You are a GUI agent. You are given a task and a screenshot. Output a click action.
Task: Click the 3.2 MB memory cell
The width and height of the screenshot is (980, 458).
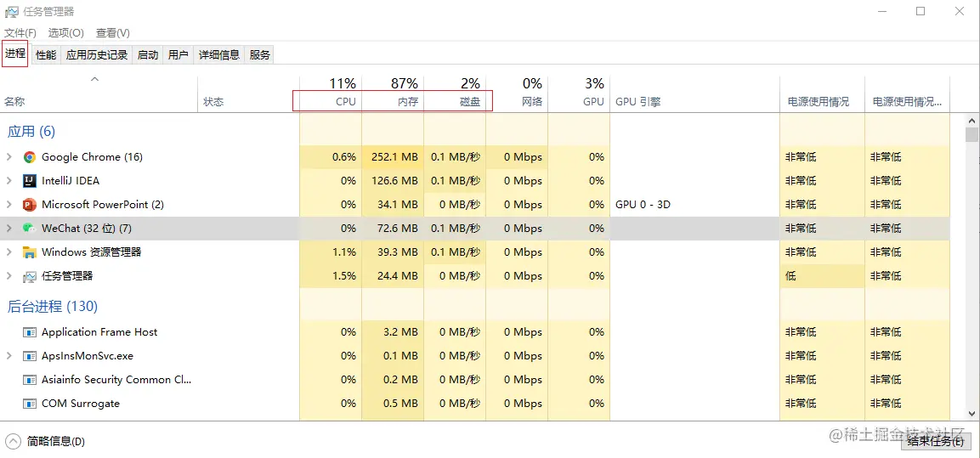click(x=393, y=331)
